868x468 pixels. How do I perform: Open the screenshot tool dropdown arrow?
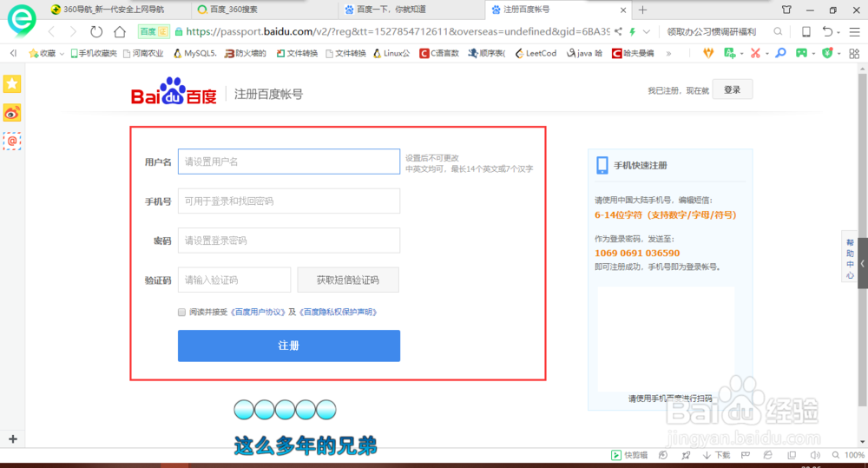(x=766, y=55)
